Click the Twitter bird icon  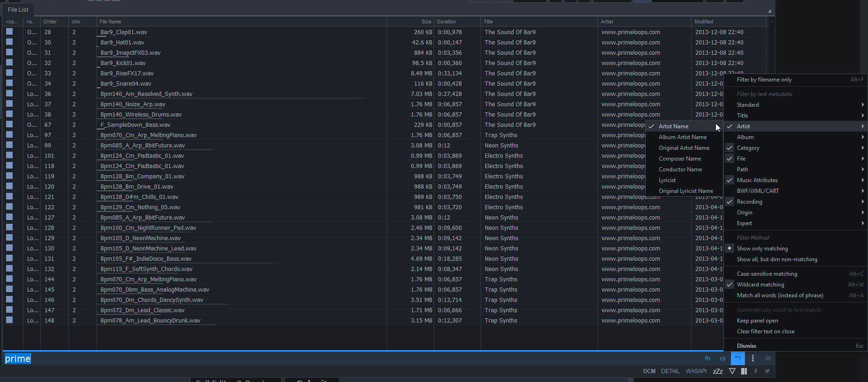click(767, 371)
